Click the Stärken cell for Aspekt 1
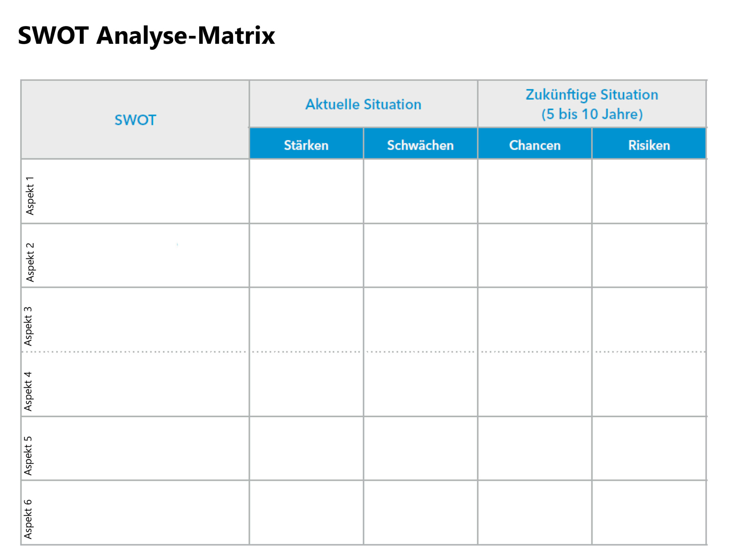The image size is (747, 560). (x=306, y=191)
